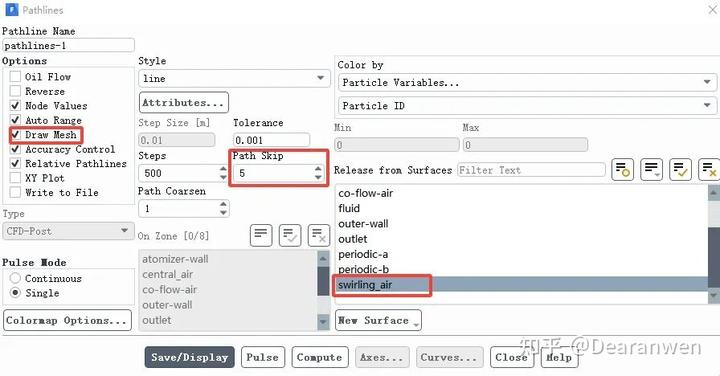Click atomizer-wall in On Zone list

click(x=228, y=259)
